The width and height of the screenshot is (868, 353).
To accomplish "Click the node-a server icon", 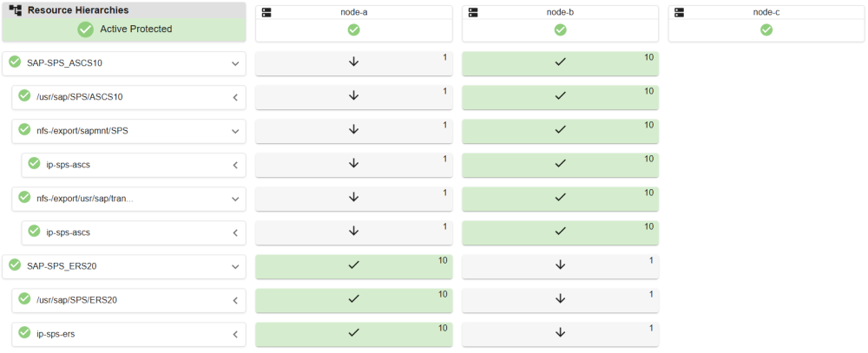I will [x=267, y=13].
